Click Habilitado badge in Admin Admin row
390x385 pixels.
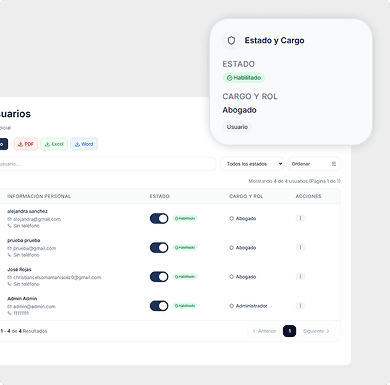click(x=185, y=306)
